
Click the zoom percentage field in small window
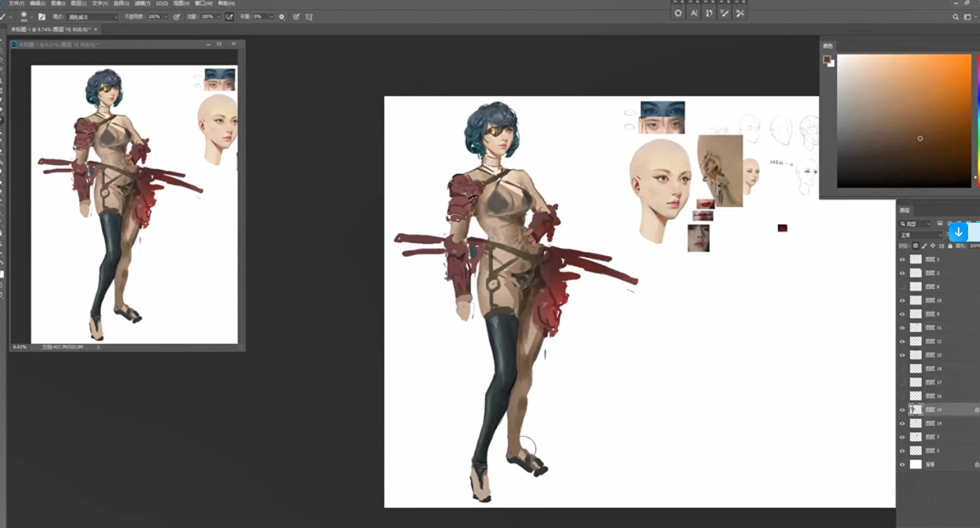[x=20, y=347]
